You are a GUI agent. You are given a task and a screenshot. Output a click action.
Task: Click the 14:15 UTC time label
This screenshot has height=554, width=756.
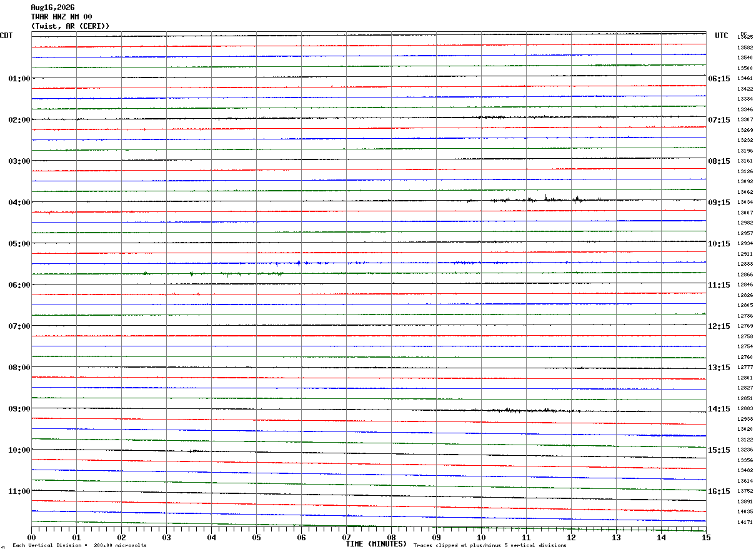click(x=719, y=409)
